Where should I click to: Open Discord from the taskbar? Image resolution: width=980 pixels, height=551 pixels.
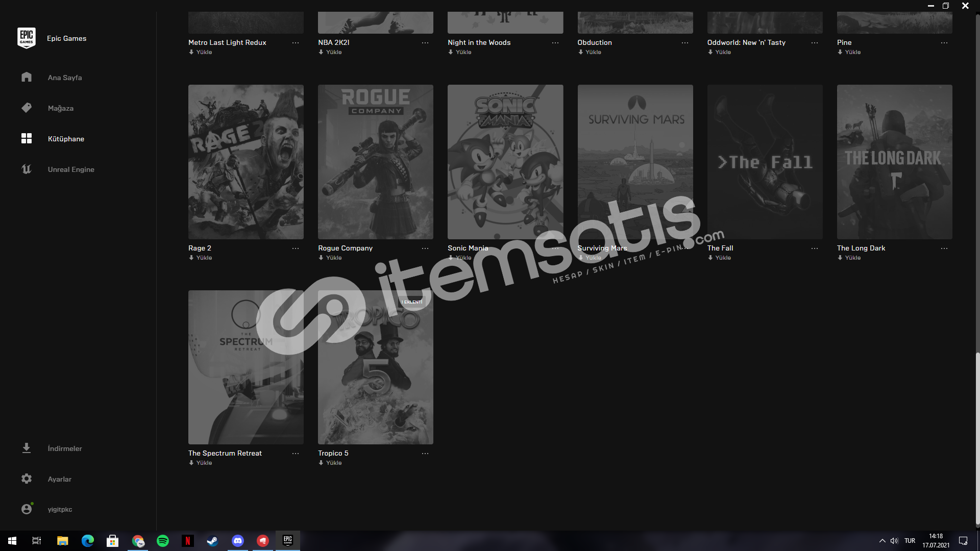[238, 541]
